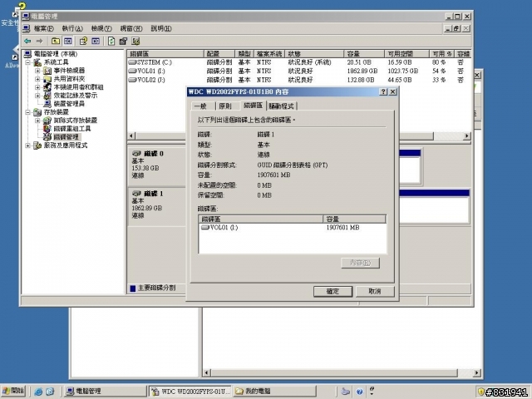532x399 pixels.
Task: Click the background window's left scrollbar arrow
Action: pos(207,373)
